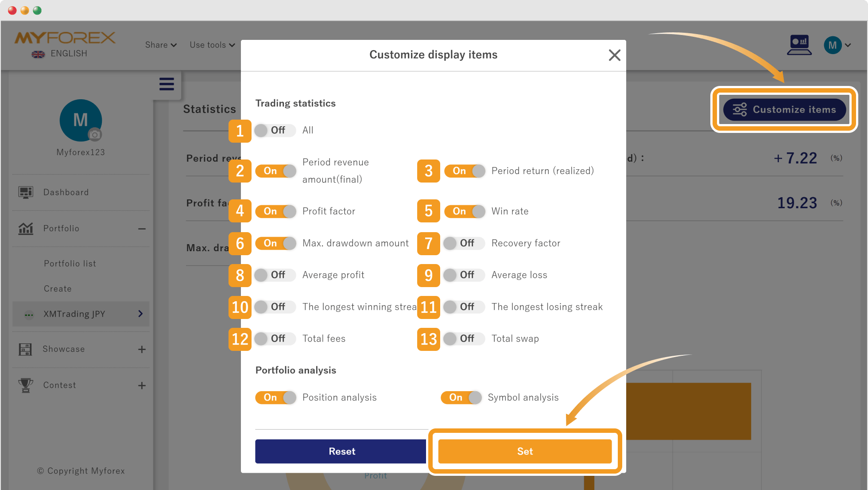The width and height of the screenshot is (868, 490).
Task: Select XMTrading JPY portfolio
Action: (81, 314)
